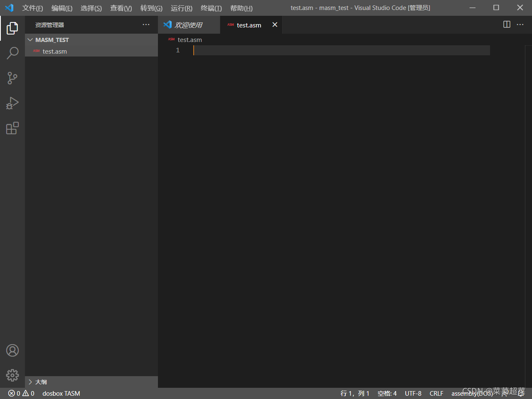Click line number 1 in gutter
532x399 pixels.
[178, 50]
